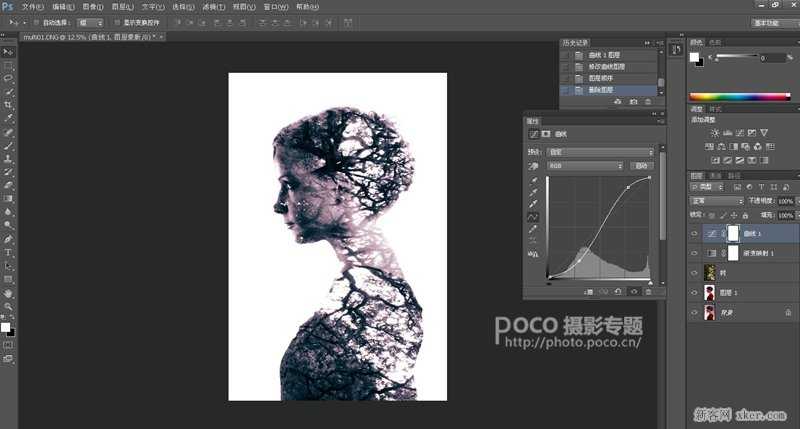The height and width of the screenshot is (429, 800).
Task: Hide the 曲线 1 layer
Action: point(695,232)
